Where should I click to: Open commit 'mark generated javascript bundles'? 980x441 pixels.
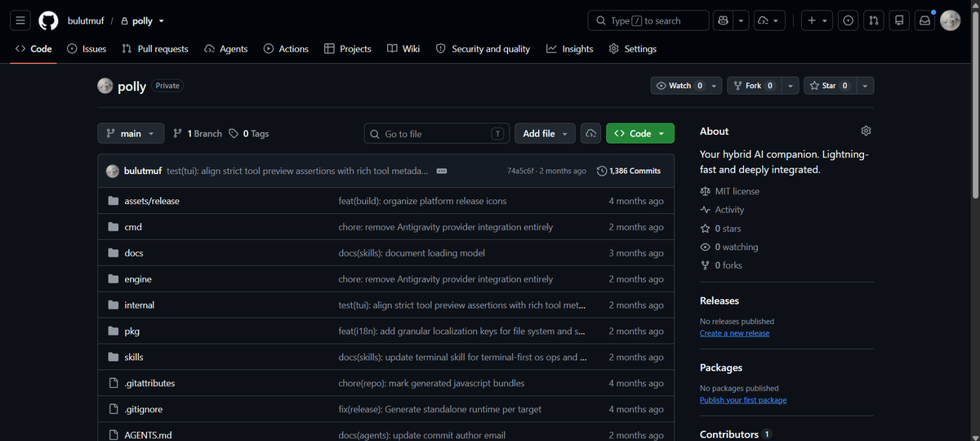[431, 383]
